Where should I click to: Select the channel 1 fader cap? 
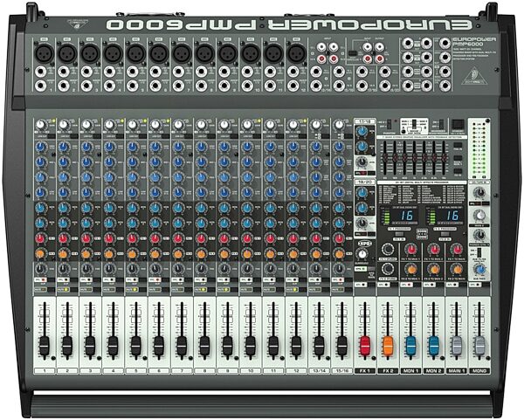coord(45,348)
